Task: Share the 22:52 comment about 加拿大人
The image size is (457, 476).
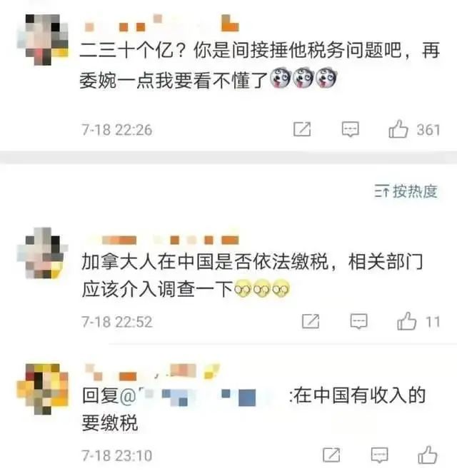Action: point(311,321)
